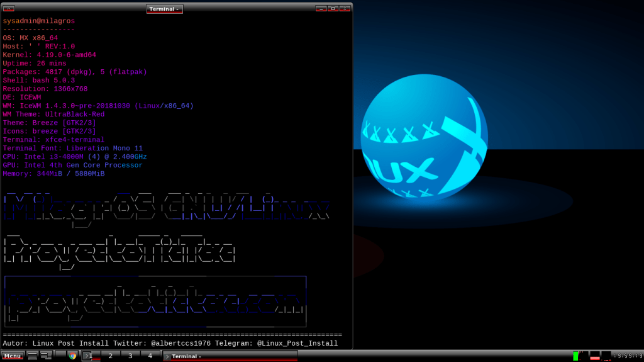This screenshot has height=362, width=644.
Task: Click the memory usage monitor in tray
Action: [594, 356]
